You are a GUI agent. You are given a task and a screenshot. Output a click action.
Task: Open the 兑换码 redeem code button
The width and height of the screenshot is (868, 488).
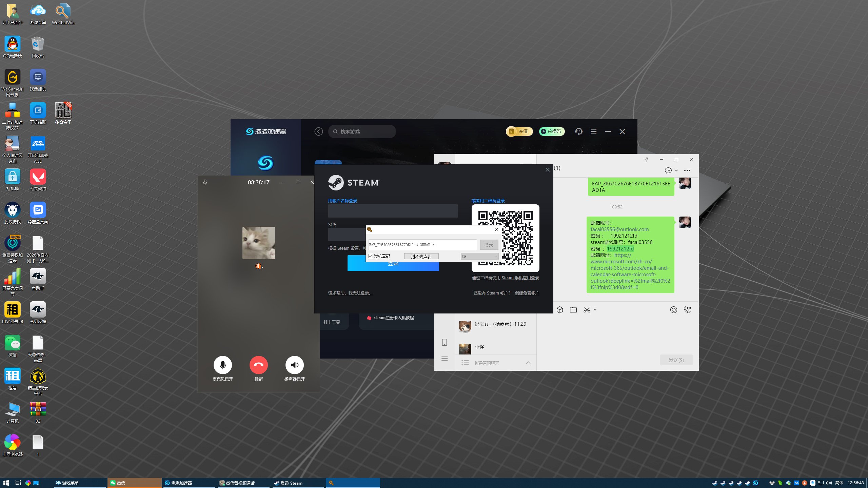click(552, 131)
